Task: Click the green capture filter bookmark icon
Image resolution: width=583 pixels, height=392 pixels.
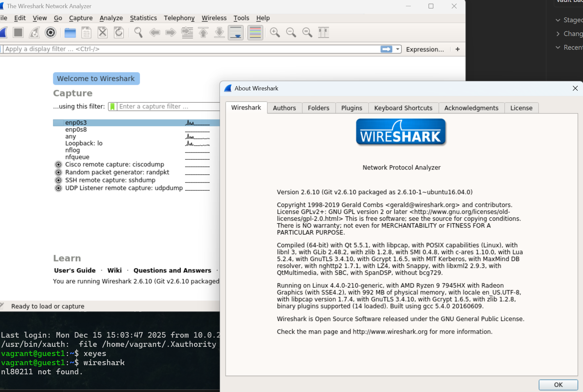Action: point(112,106)
